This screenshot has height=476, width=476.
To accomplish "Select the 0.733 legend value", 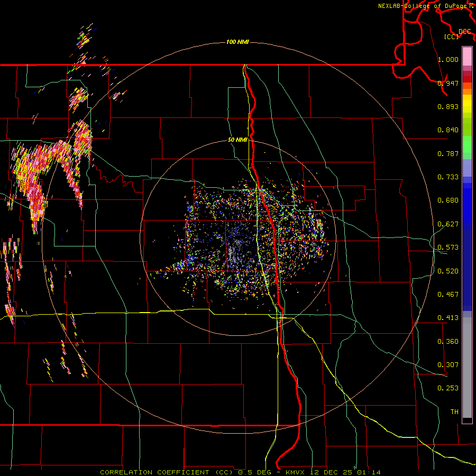I will (448, 177).
